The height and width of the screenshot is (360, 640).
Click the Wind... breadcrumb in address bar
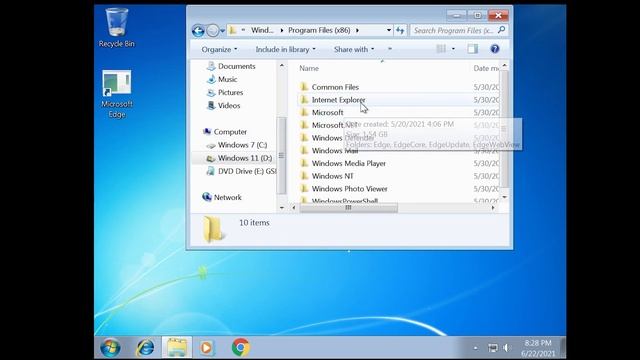tap(262, 30)
